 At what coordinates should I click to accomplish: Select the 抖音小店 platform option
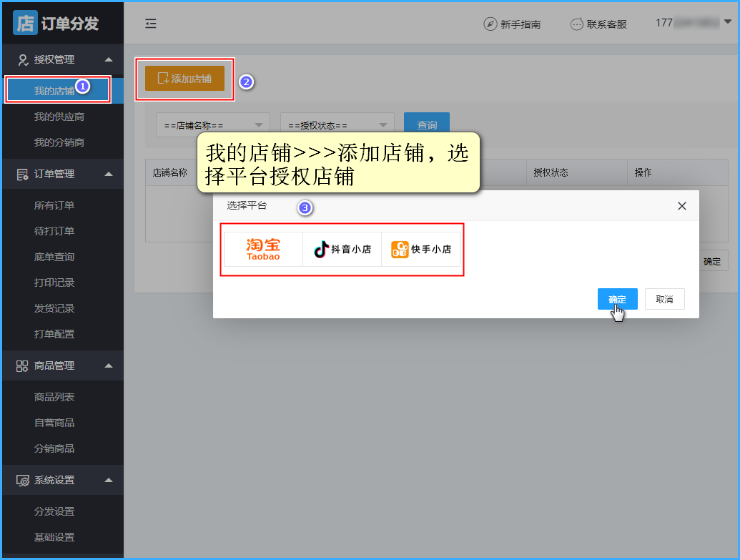pyautogui.click(x=342, y=250)
